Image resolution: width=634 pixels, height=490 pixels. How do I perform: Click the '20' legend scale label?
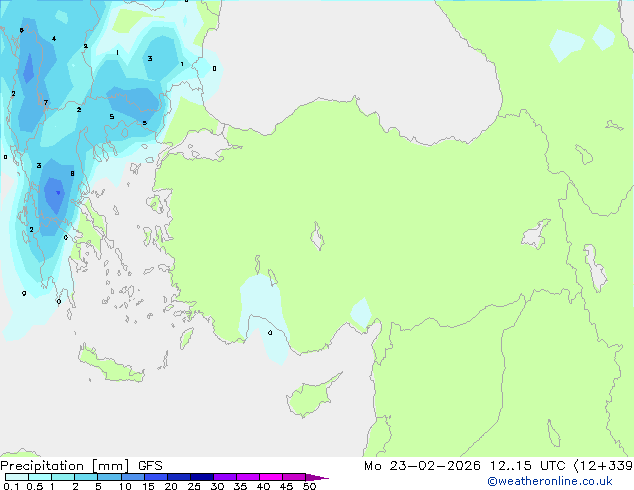click(x=171, y=486)
